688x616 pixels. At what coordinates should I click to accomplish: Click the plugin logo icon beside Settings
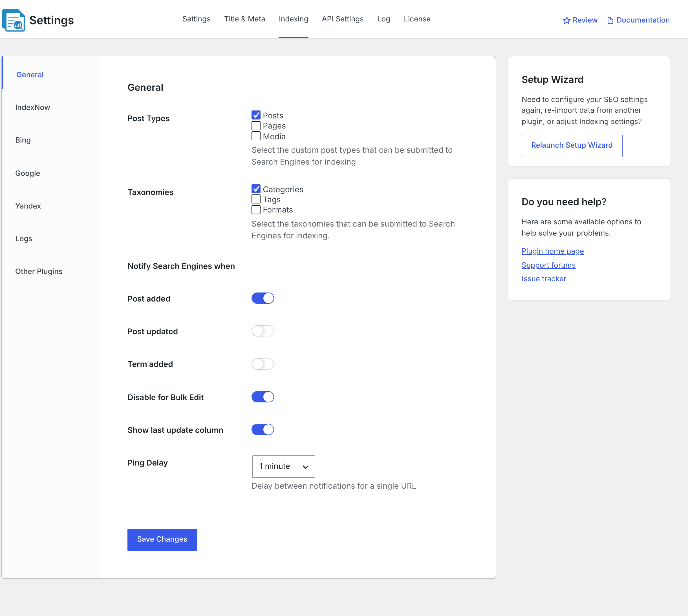point(14,20)
